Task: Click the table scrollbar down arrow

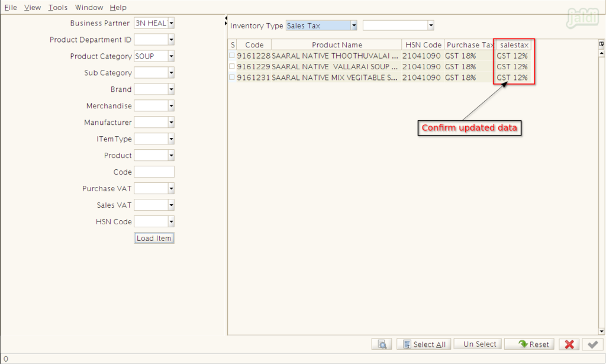Action: [x=601, y=331]
